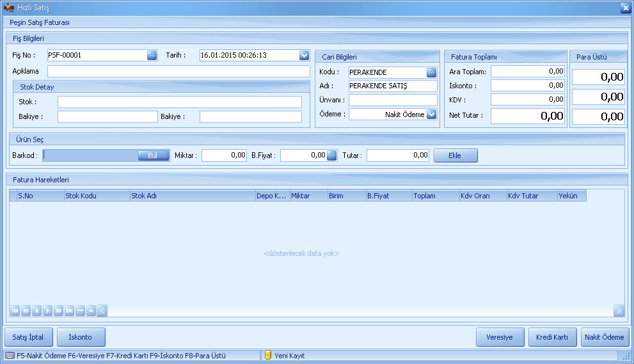The width and height of the screenshot is (634, 364).
Task: Expand the Tarih date dropdown
Action: tap(304, 55)
